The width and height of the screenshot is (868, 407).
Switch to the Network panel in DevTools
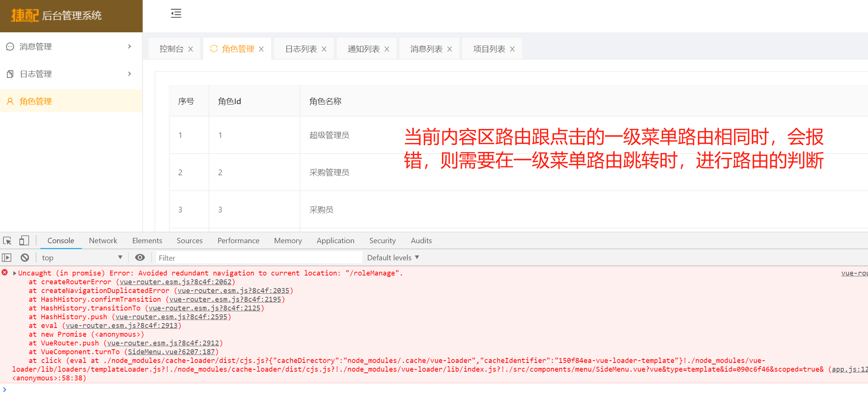[103, 240]
